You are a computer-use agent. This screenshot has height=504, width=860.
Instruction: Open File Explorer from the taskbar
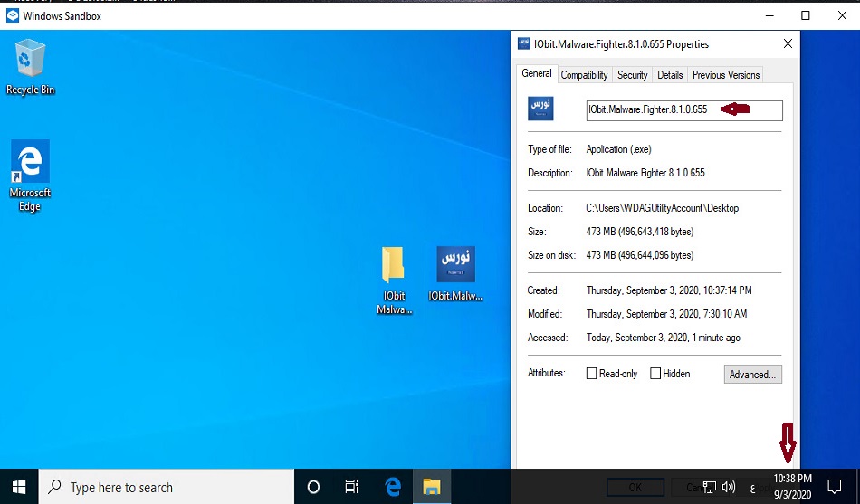432,487
